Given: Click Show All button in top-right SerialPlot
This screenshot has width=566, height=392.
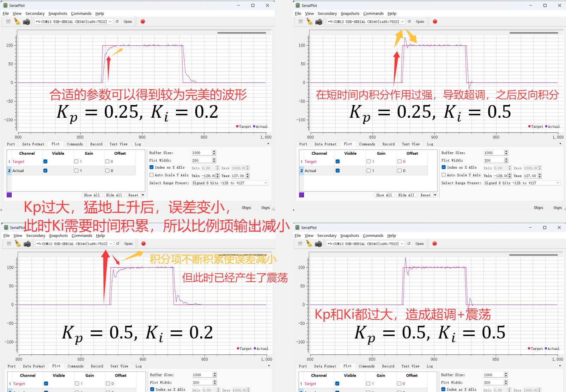Looking at the screenshot, I should (384, 195).
